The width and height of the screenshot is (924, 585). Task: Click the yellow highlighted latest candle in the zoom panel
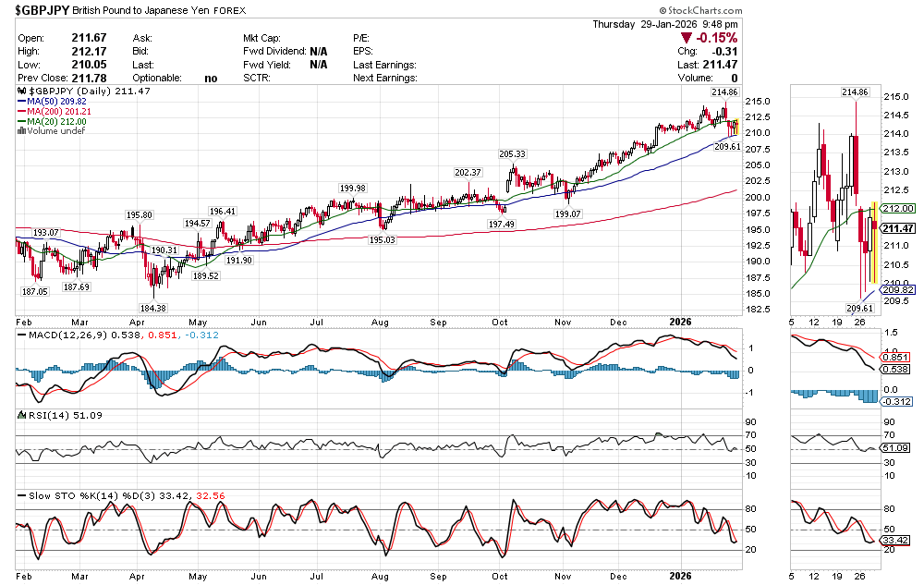pyautogui.click(x=874, y=240)
